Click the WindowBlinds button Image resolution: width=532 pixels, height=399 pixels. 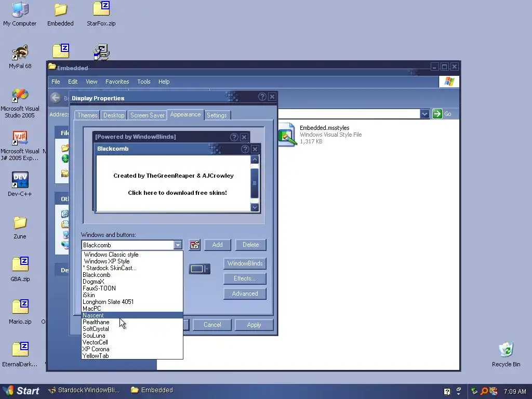pyautogui.click(x=245, y=263)
